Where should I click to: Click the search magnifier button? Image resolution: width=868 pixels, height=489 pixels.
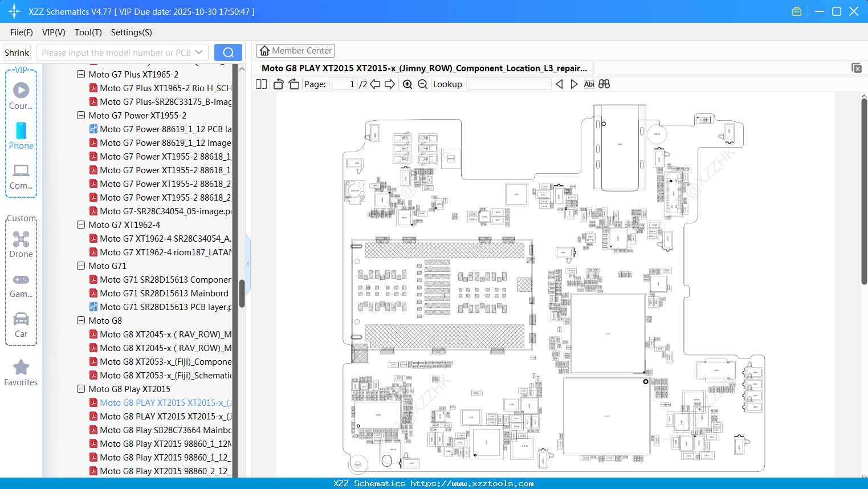coord(228,52)
